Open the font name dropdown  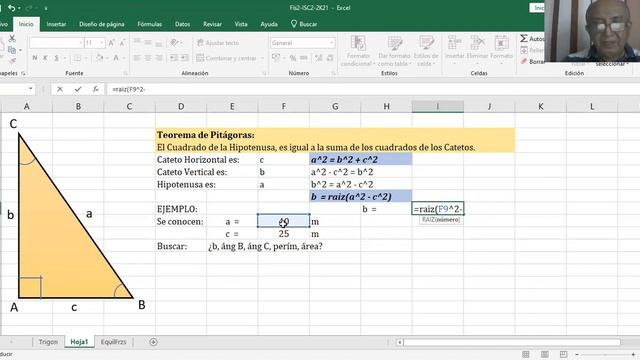80,43
